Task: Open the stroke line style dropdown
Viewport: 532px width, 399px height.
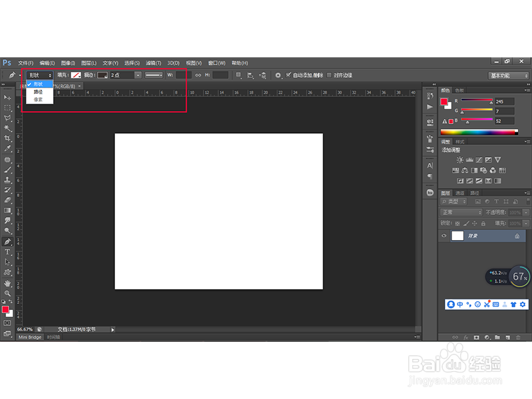Action: click(x=154, y=75)
